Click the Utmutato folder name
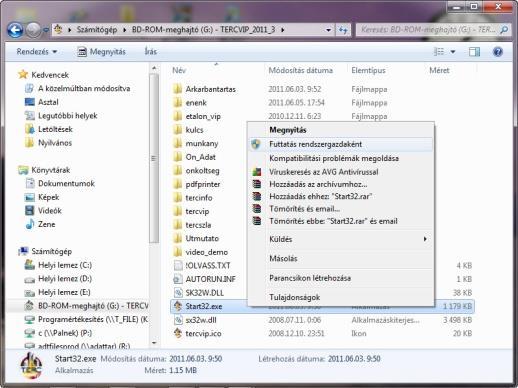This screenshot has height=388, width=518. coord(202,238)
